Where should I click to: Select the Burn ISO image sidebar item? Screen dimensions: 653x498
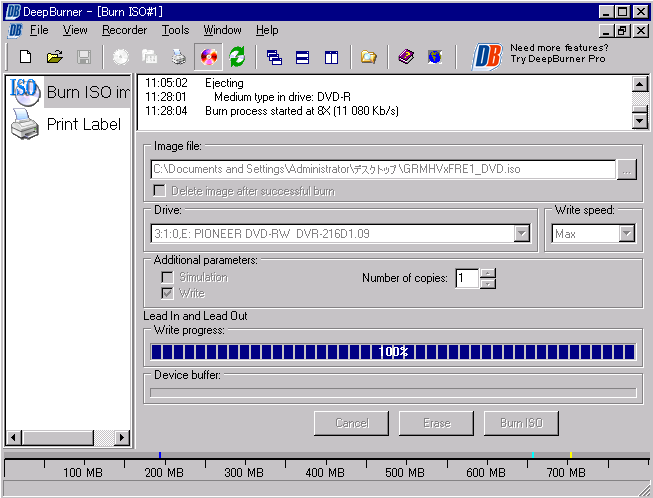click(x=69, y=92)
